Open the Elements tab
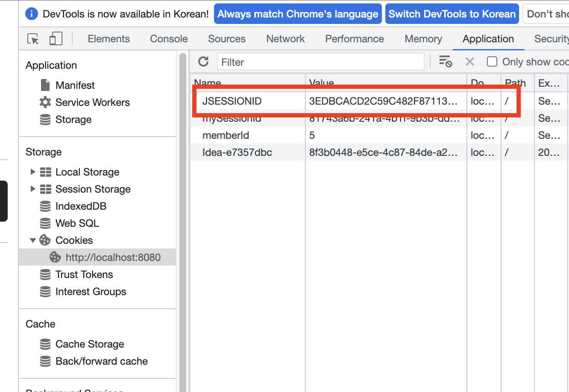Screen dimensions: 569x392 (x=109, y=39)
